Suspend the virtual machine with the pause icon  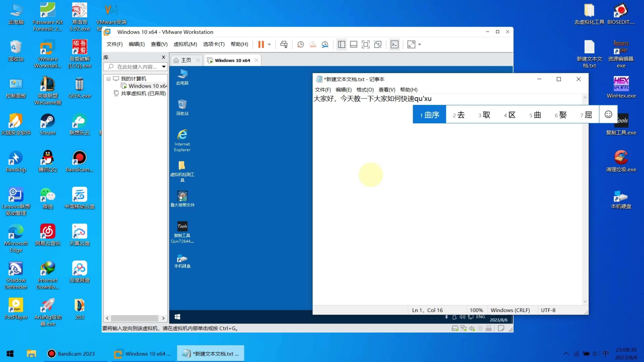(261, 44)
